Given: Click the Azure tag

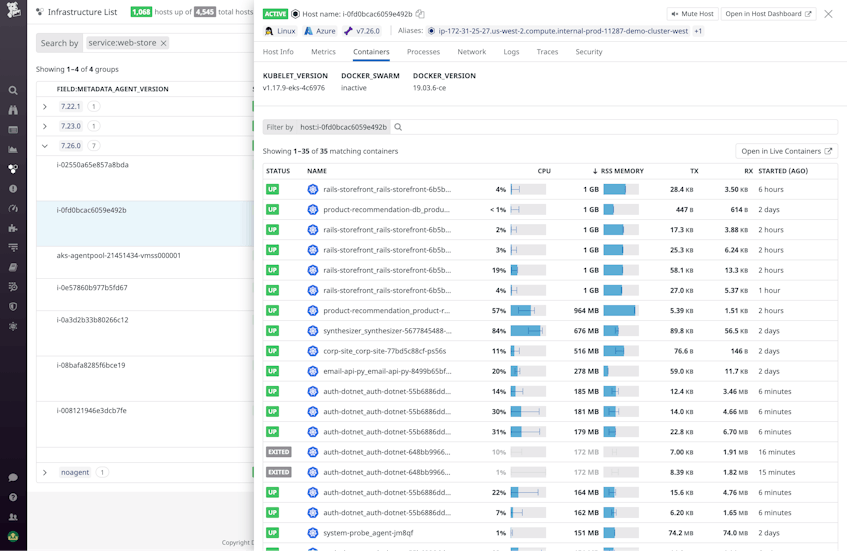Looking at the screenshot, I should pyautogui.click(x=320, y=31).
